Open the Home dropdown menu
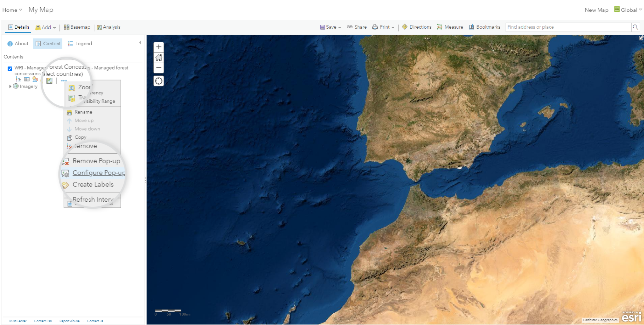644x325 pixels. click(12, 10)
